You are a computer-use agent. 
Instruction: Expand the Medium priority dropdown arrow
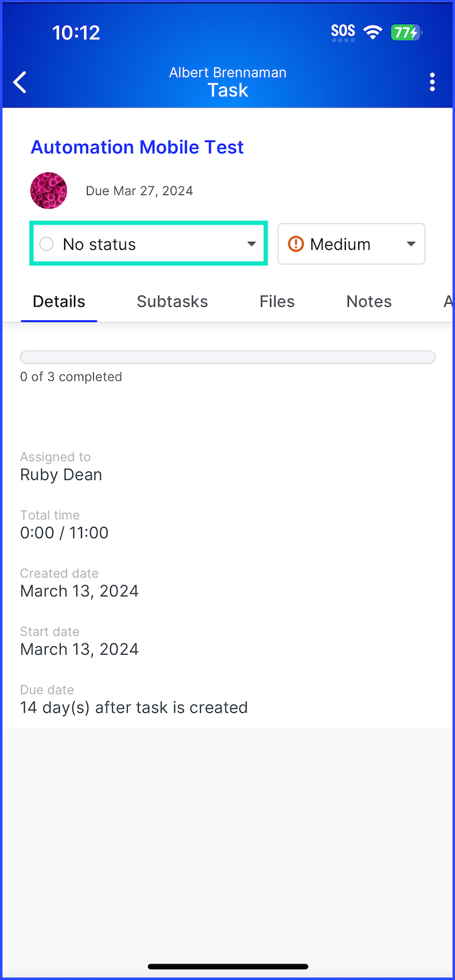coord(411,244)
